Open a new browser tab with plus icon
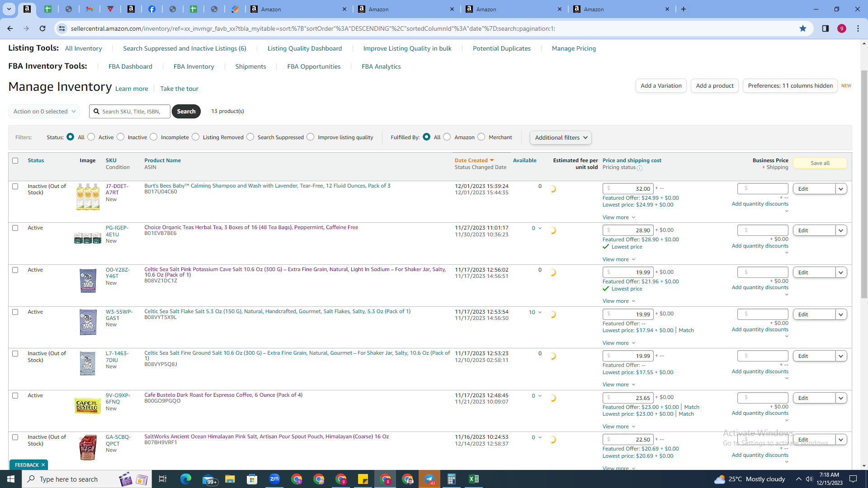The height and width of the screenshot is (488, 868). pos(684,9)
